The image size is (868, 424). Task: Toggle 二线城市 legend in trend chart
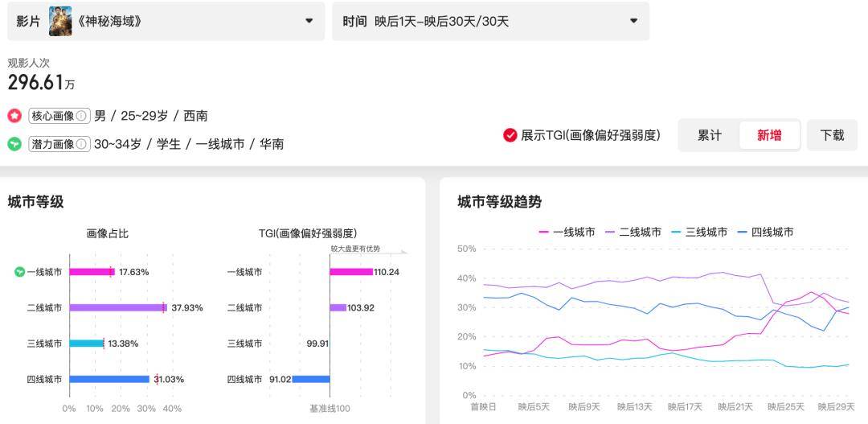point(633,233)
